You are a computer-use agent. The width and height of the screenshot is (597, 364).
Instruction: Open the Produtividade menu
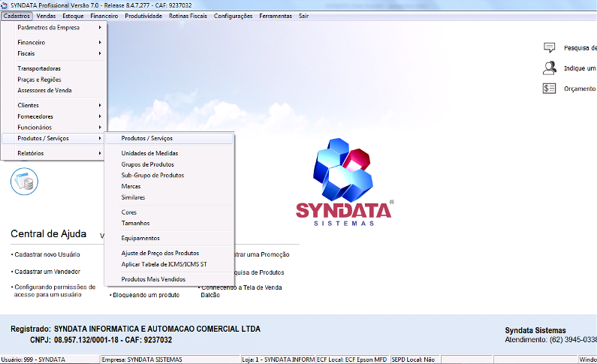pos(143,16)
